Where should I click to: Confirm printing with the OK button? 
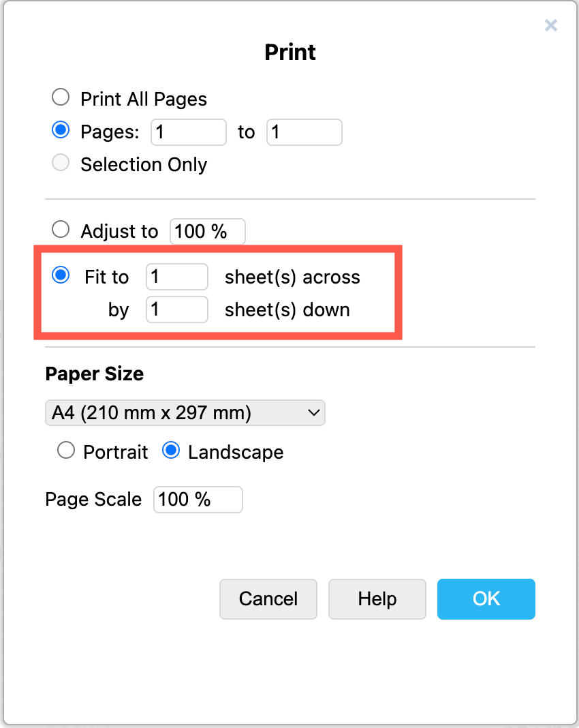pos(486,599)
